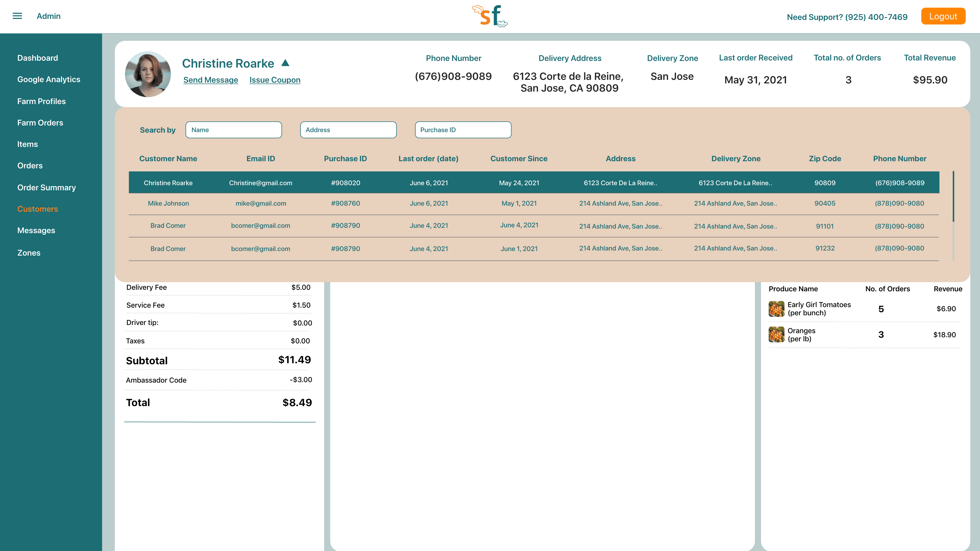The width and height of the screenshot is (980, 551).
Task: Select Mike Johnson customer row
Action: click(x=534, y=204)
